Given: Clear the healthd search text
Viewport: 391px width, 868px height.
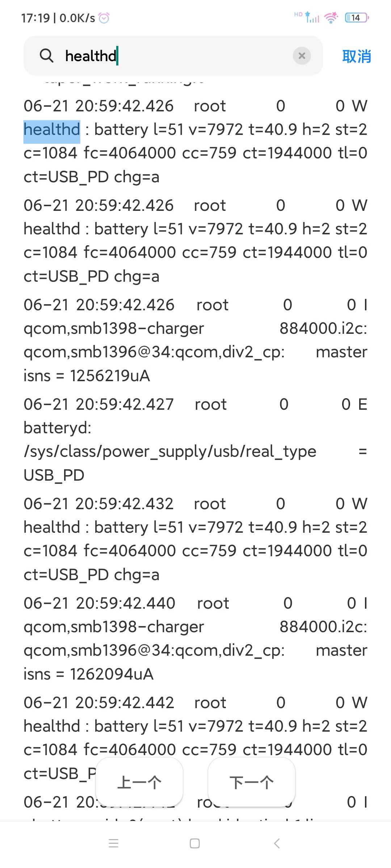Looking at the screenshot, I should (302, 56).
